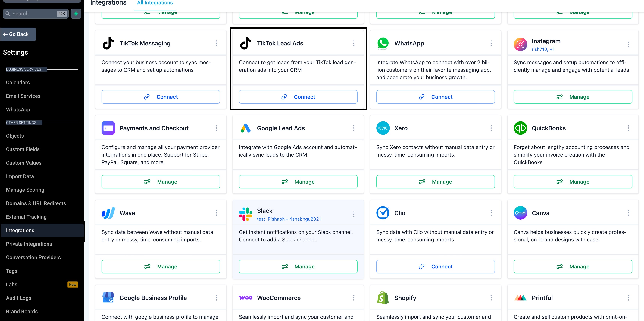Open Custom Fields settings
The image size is (644, 321).
tap(23, 149)
